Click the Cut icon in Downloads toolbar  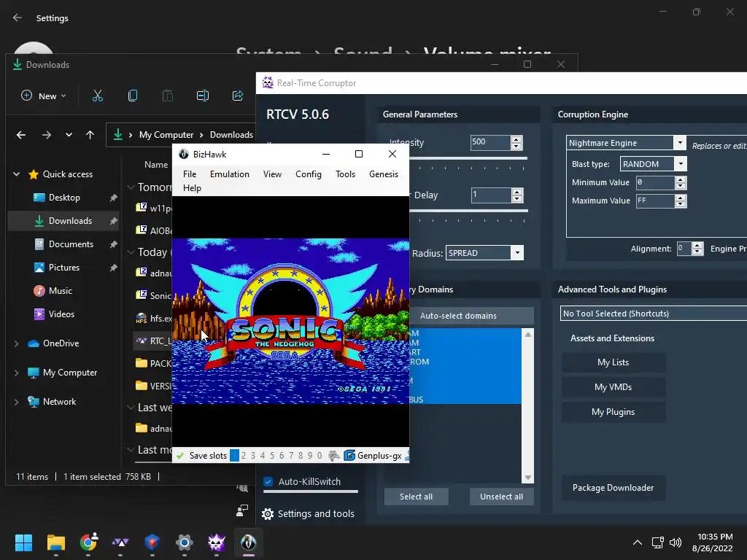[98, 96]
